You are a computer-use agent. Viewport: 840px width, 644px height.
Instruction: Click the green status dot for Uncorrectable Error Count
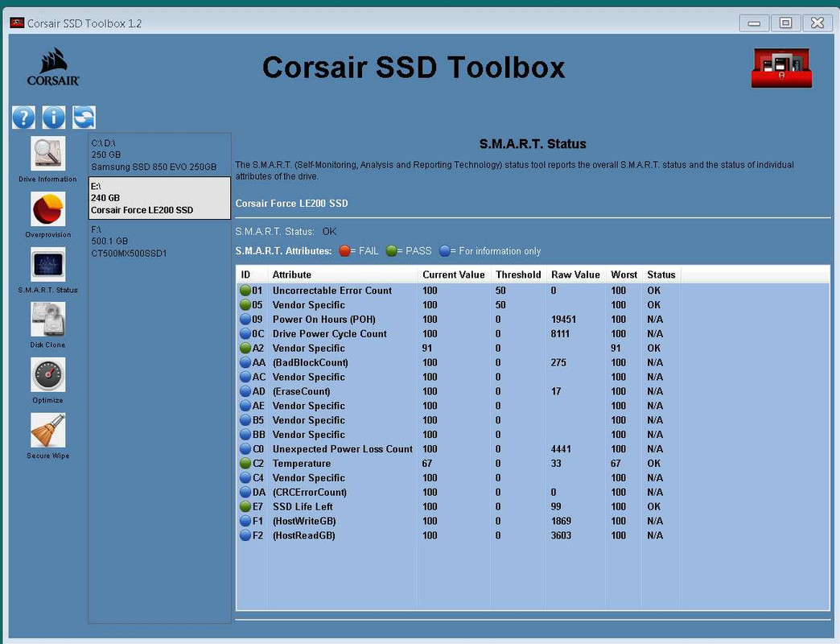245,291
